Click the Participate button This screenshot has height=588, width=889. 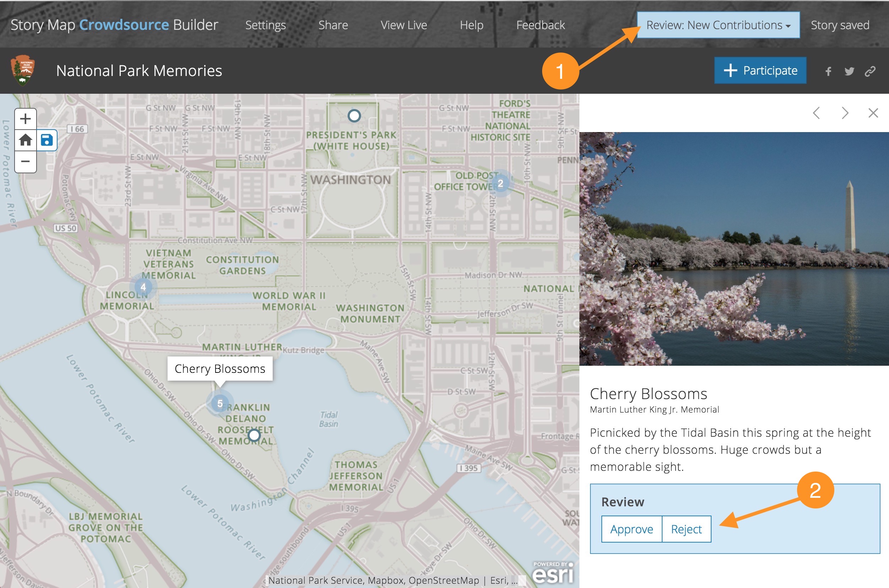point(760,71)
